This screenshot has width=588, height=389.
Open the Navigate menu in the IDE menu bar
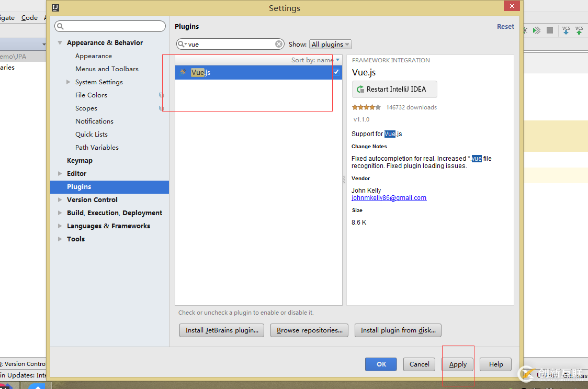(7, 18)
